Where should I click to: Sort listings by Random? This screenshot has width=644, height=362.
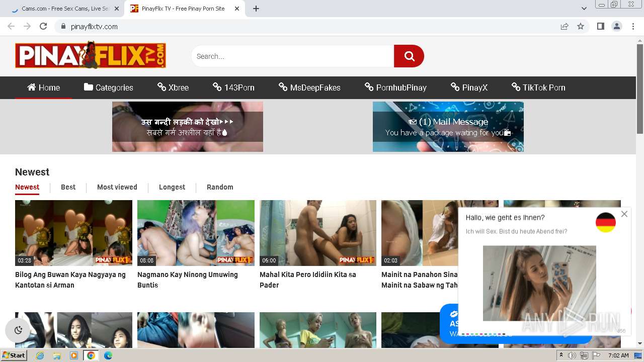pyautogui.click(x=220, y=187)
